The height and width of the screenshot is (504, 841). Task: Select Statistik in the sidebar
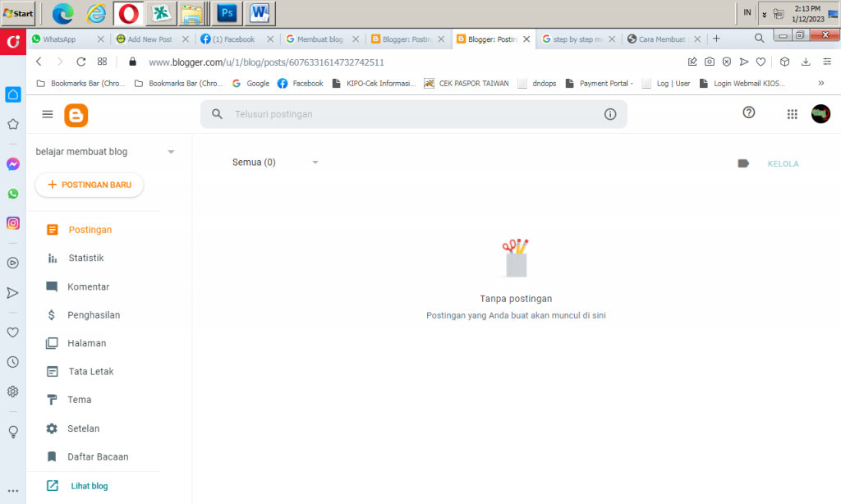(x=85, y=259)
